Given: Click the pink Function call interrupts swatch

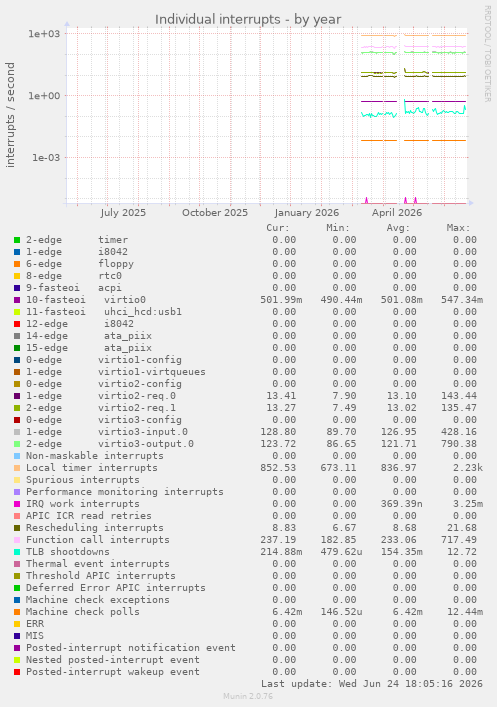Looking at the screenshot, I should (x=17, y=540).
